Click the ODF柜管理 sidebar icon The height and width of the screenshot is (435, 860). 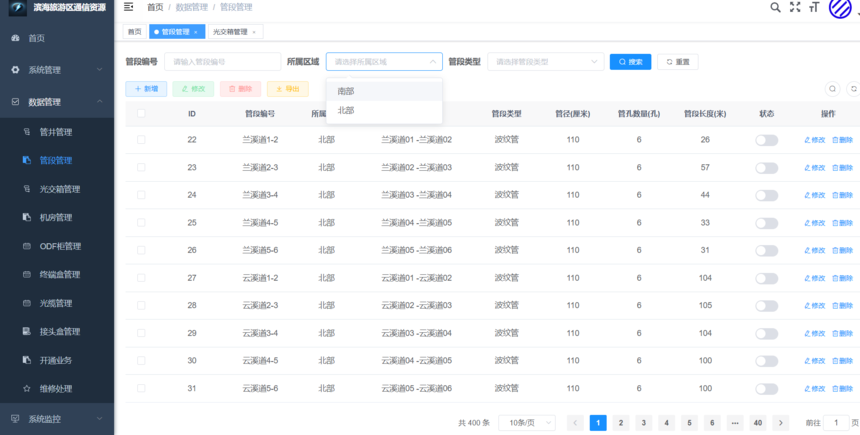(26, 246)
